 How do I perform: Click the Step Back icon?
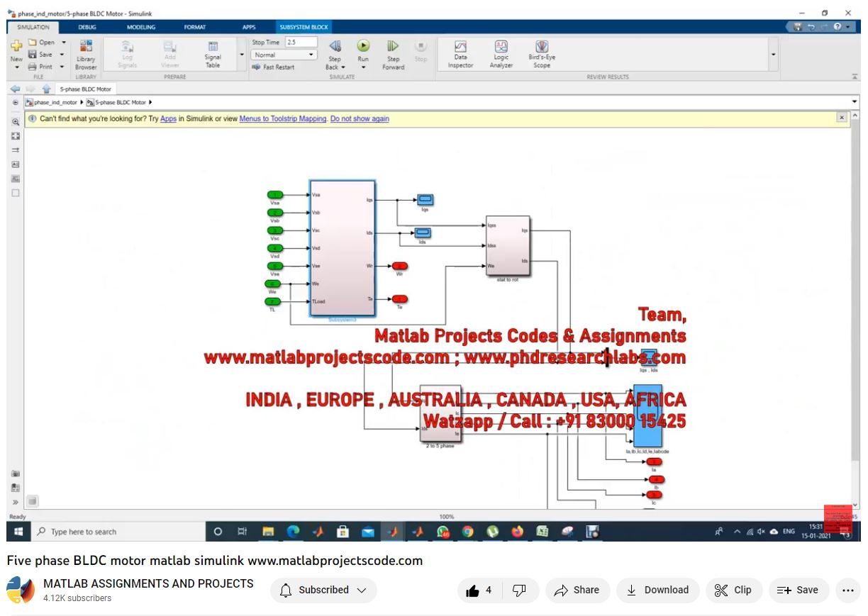[335, 47]
